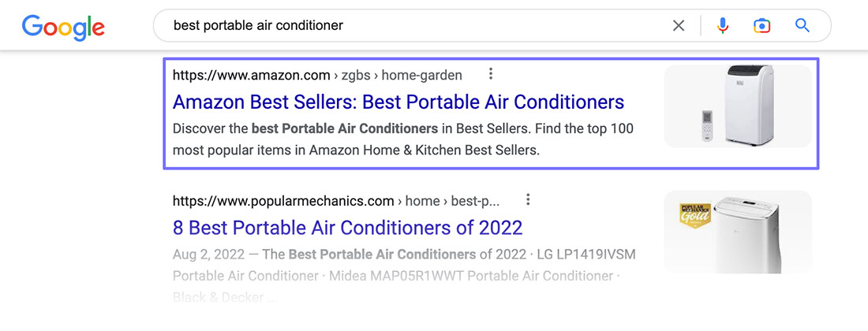The width and height of the screenshot is (868, 331).
Task: Clear the search query with the X icon
Action: click(x=679, y=25)
